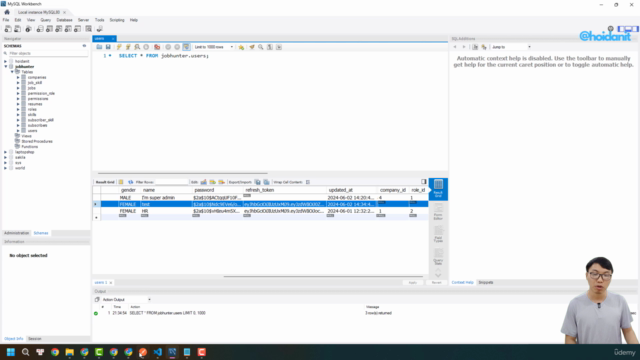Viewport: 640px width, 360px height.
Task: Toggle the Wrap Cell Content icon
Action: (308, 182)
